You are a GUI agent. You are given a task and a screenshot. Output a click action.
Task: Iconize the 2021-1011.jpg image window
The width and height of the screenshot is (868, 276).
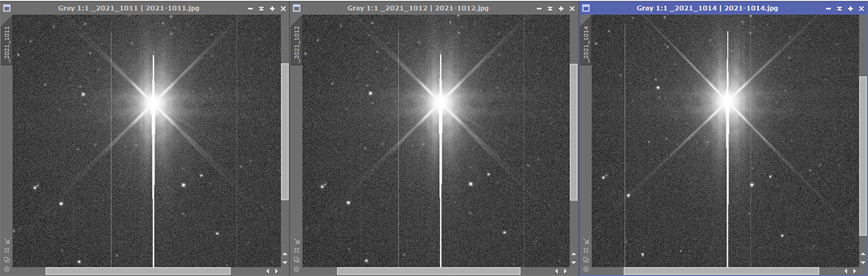pos(250,9)
